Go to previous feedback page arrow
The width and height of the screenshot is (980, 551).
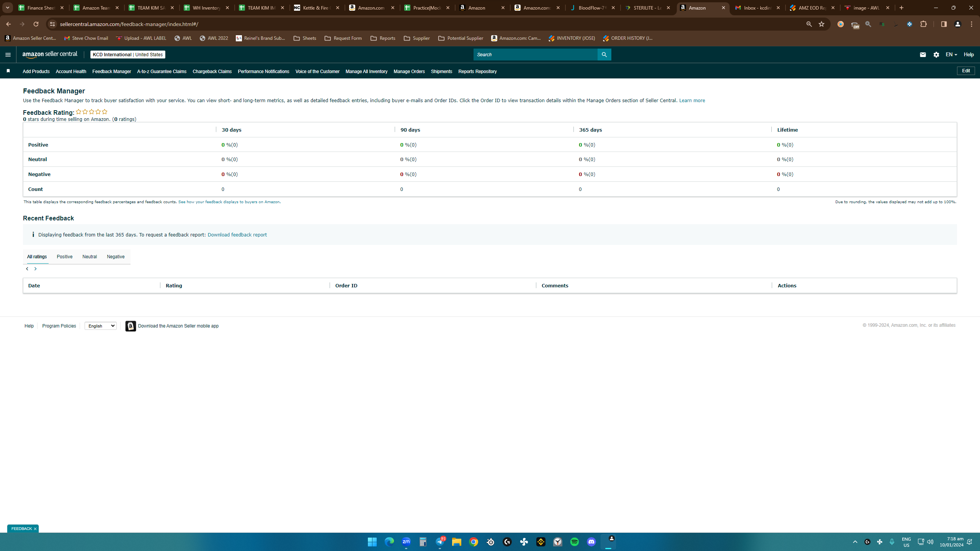(27, 269)
